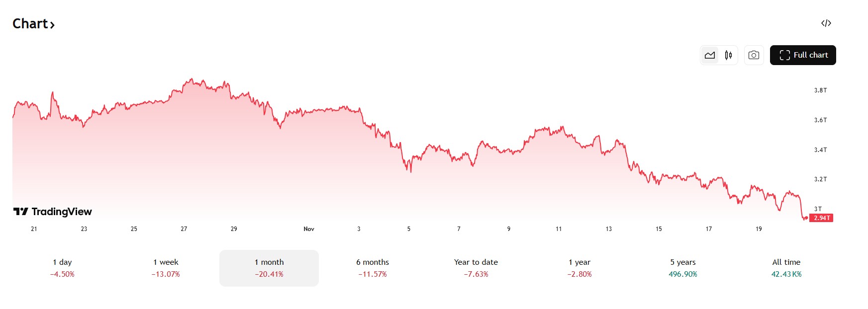The height and width of the screenshot is (309, 868).
Task: Click the 11 date marker on axis
Action: point(559,229)
